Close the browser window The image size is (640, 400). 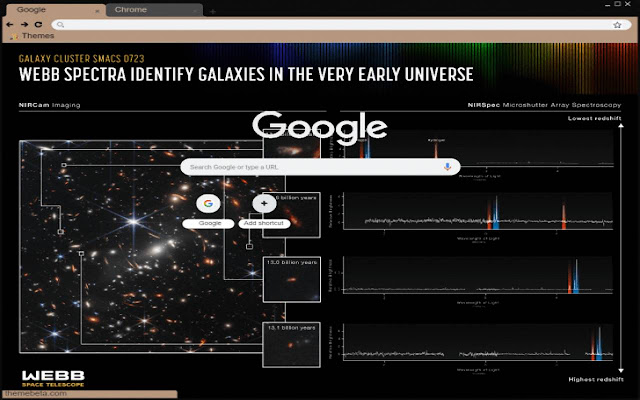click(628, 4)
